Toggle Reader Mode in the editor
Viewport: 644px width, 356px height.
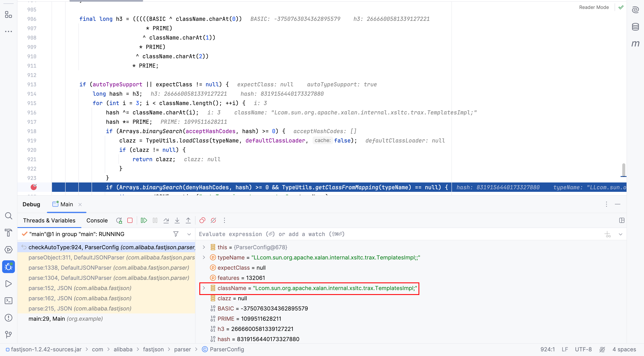tap(594, 7)
